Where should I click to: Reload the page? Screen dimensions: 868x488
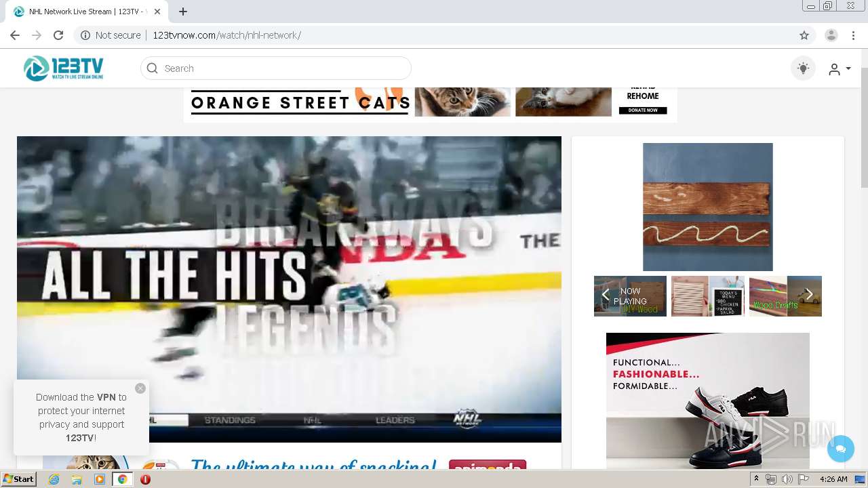coord(58,35)
